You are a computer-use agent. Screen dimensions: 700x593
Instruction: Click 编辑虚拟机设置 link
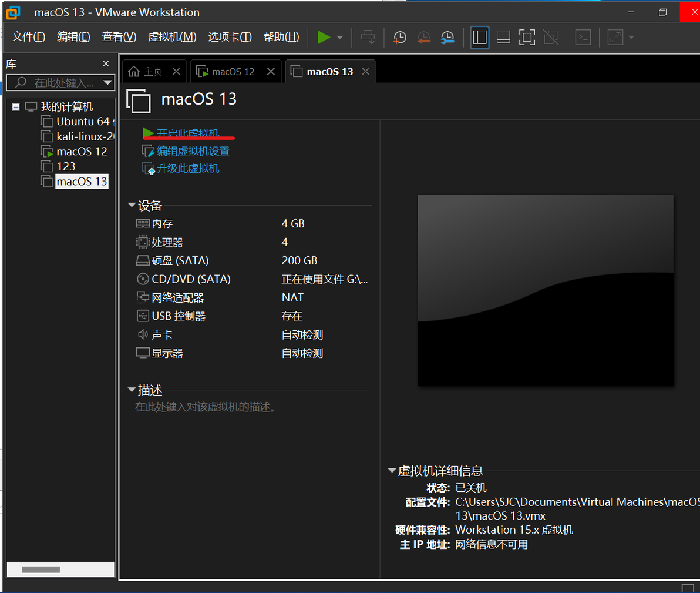(193, 151)
